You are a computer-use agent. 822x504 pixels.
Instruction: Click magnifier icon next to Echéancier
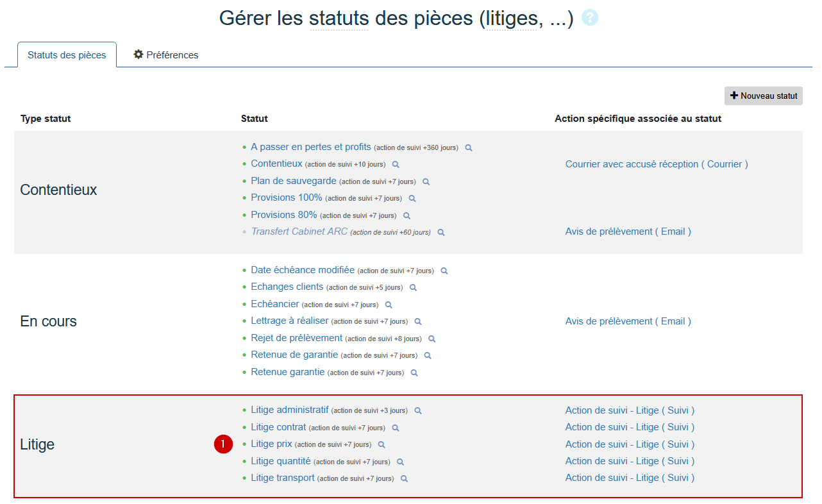[x=389, y=305]
